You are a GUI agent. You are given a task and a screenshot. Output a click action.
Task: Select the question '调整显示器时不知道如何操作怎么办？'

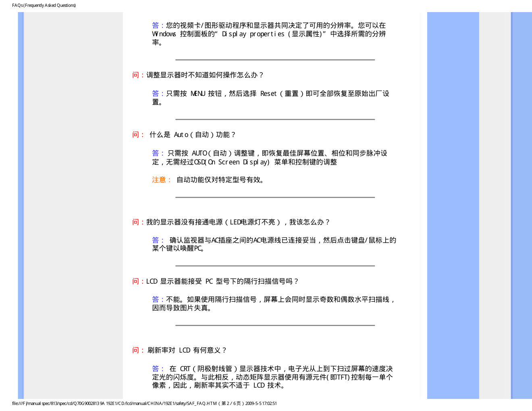click(x=198, y=75)
